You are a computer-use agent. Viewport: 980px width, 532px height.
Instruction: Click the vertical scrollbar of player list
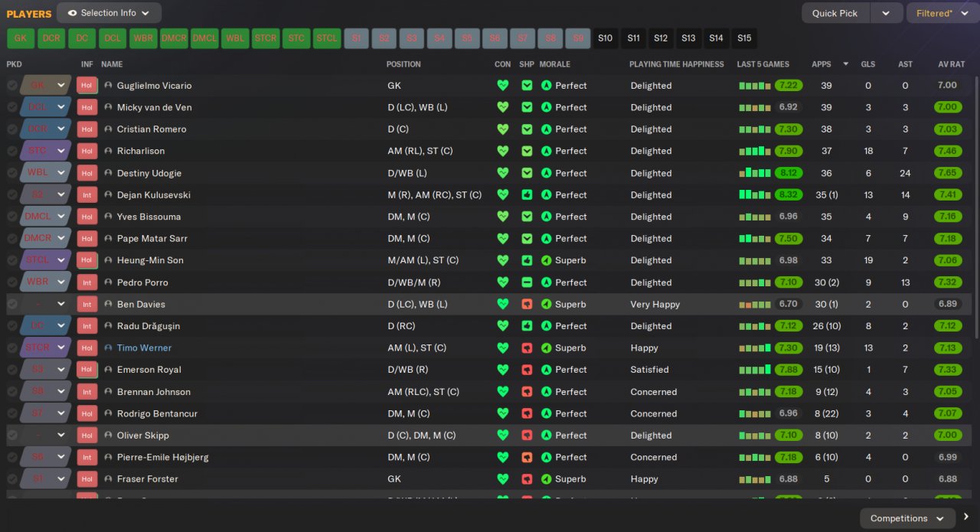[975, 207]
